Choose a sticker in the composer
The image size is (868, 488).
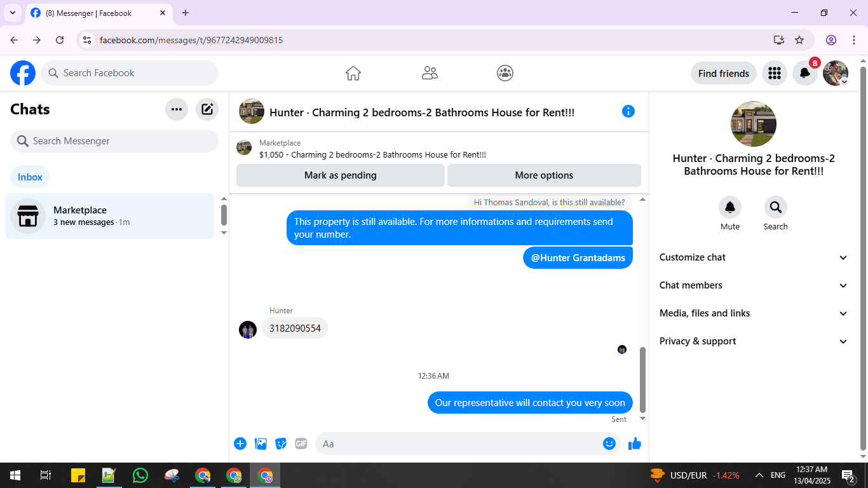coord(281,444)
